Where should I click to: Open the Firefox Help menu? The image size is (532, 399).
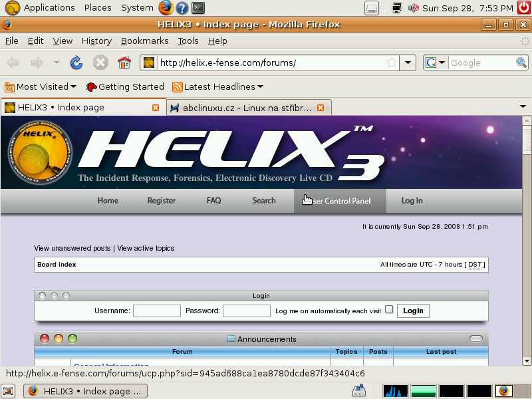(x=217, y=41)
